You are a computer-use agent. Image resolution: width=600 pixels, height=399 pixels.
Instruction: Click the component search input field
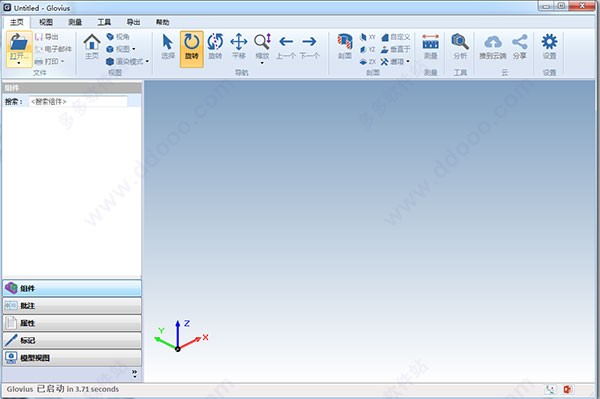[x=78, y=101]
